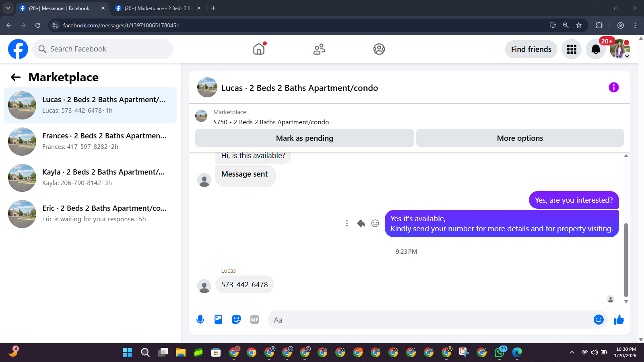Click the Find friends button
The width and height of the screenshot is (644, 362).
click(531, 49)
